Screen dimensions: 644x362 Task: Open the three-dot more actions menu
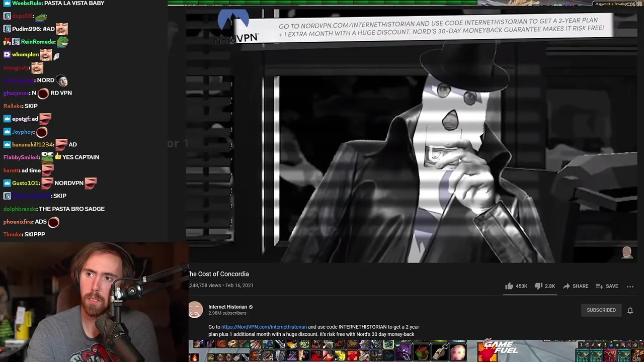tap(630, 286)
